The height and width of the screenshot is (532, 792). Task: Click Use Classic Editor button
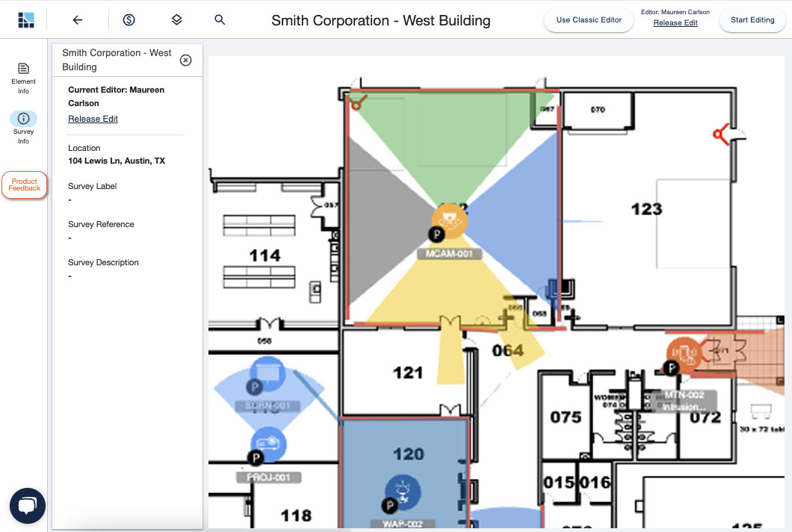tap(589, 20)
